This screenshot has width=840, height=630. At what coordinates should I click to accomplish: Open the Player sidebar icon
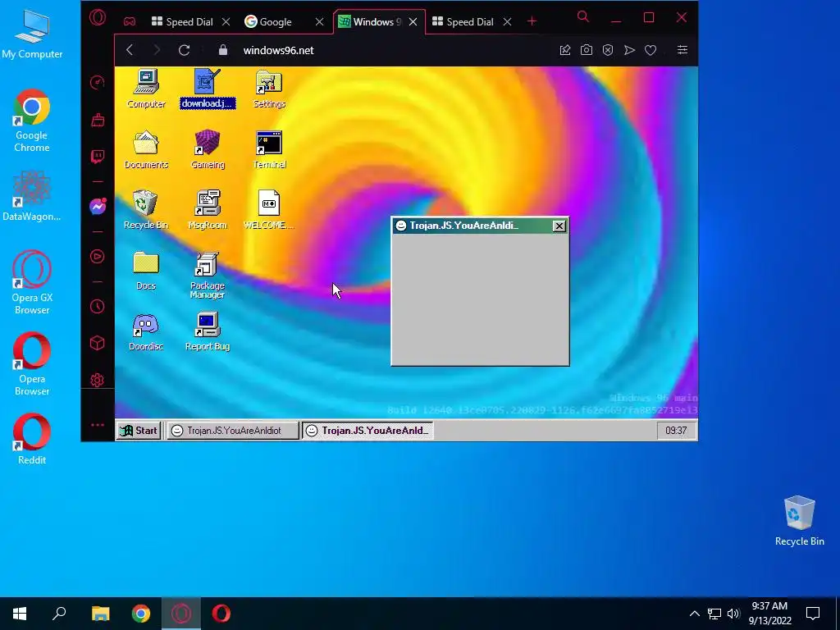point(98,257)
